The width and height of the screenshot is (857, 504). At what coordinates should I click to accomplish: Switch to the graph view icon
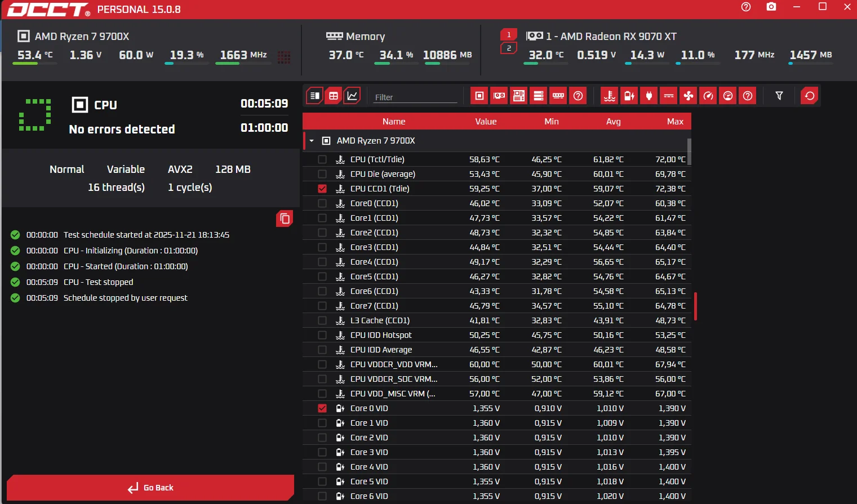coord(352,96)
